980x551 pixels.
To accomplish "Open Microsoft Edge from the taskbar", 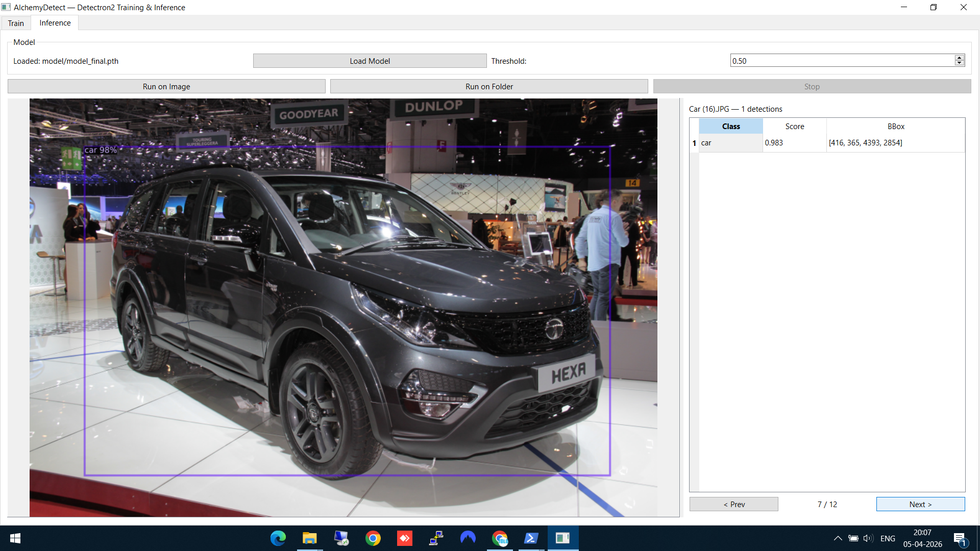I will (x=278, y=538).
